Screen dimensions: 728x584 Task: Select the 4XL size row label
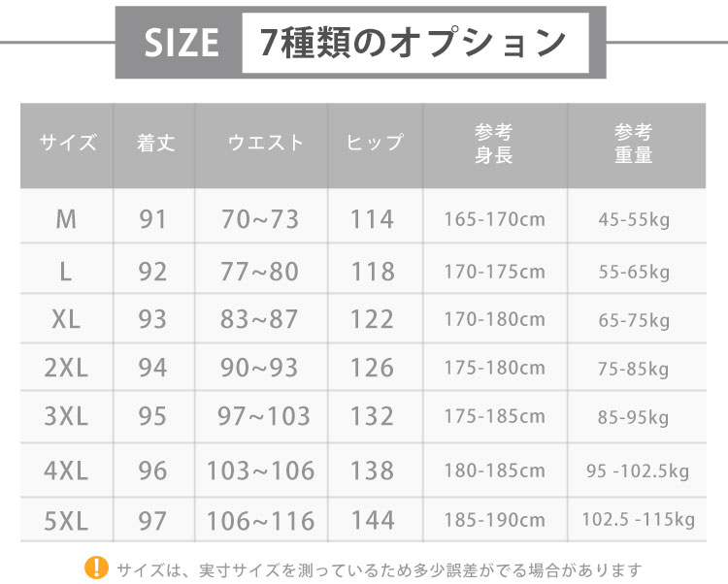click(x=66, y=470)
